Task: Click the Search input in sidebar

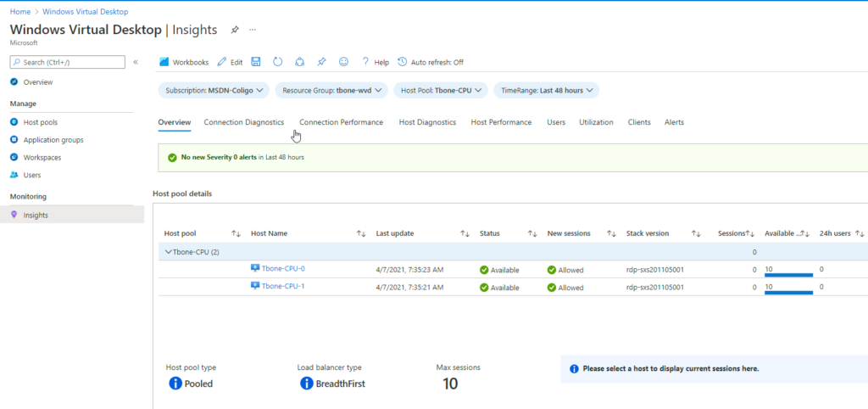Action: [68, 62]
